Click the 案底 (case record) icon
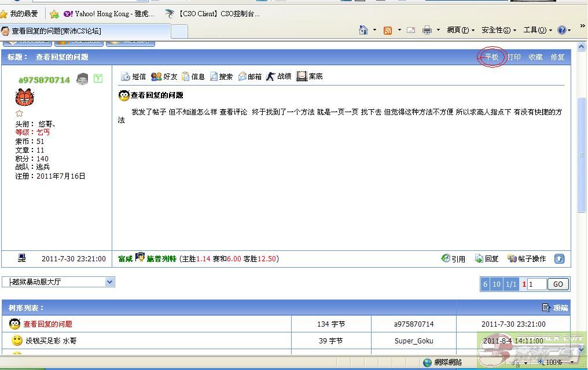This screenshot has width=588, height=370. pos(302,76)
